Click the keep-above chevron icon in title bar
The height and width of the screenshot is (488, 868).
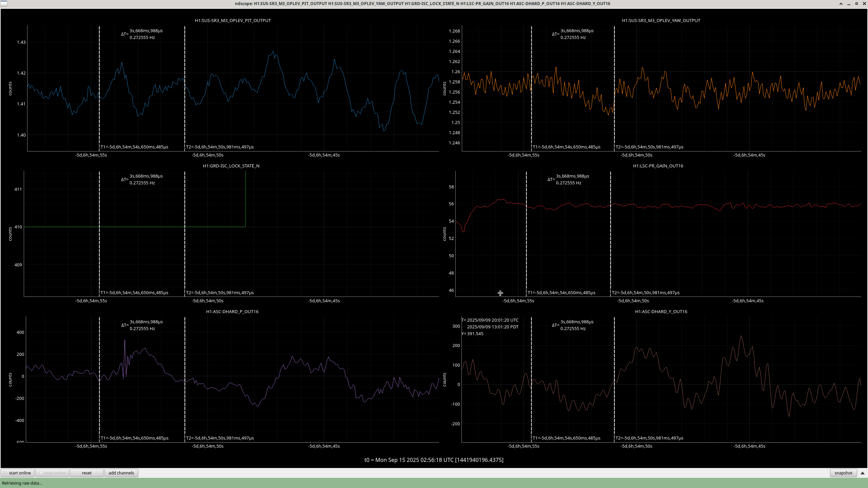[841, 4]
